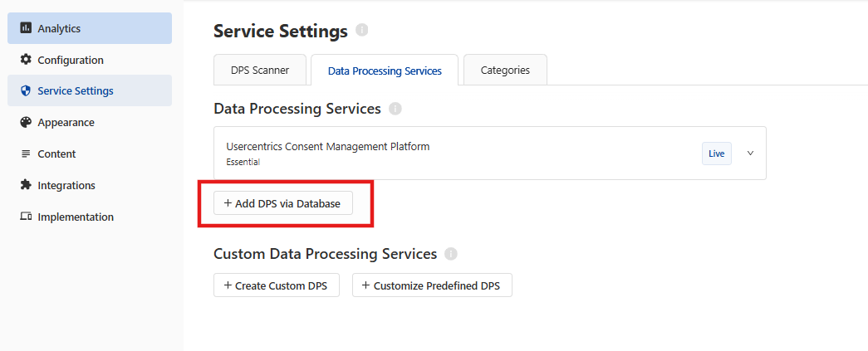Click Add DPS via Database button

click(x=283, y=203)
